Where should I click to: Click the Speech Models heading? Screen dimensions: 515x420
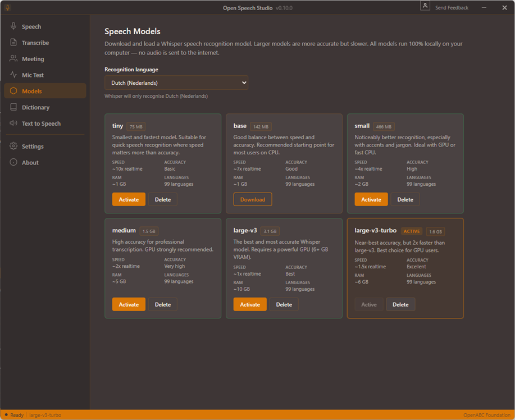coord(133,31)
